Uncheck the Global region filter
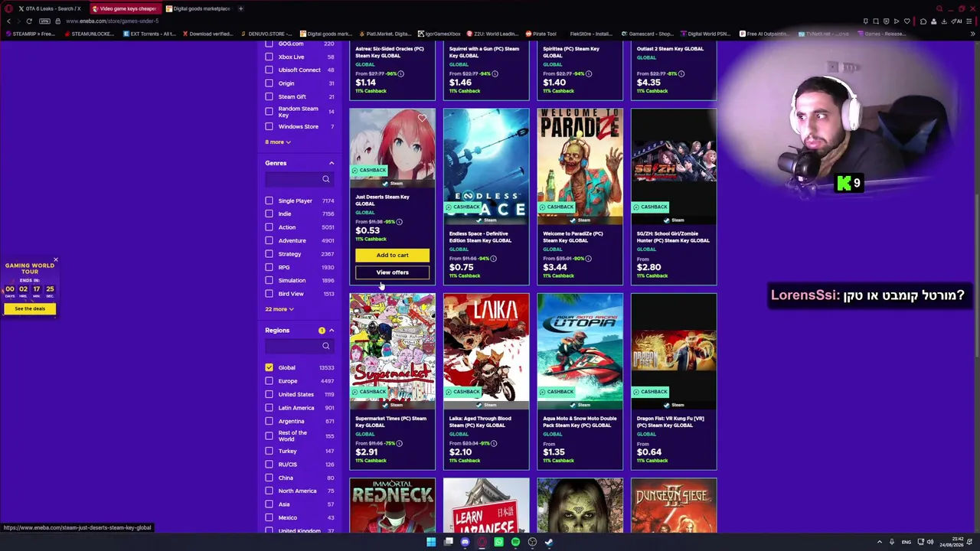 click(x=269, y=367)
